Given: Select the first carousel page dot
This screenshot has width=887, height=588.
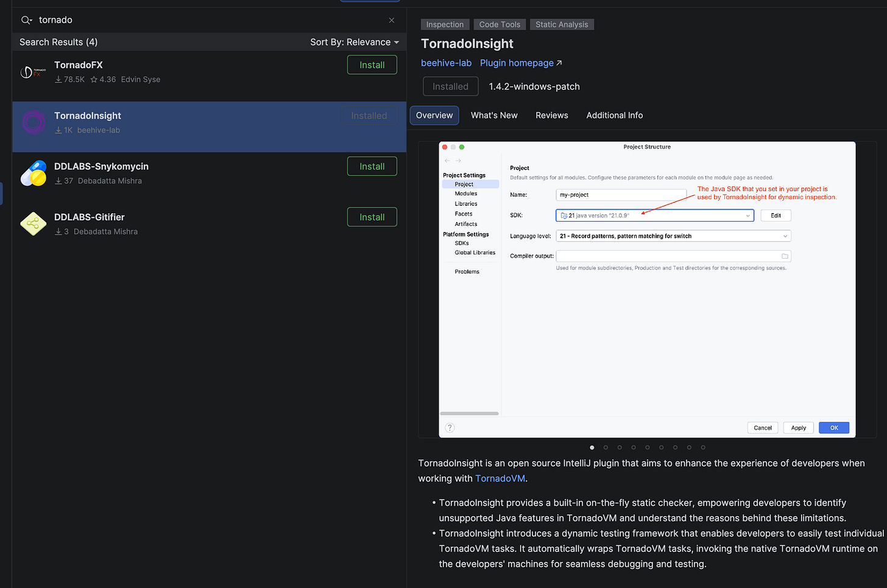Looking at the screenshot, I should (592, 447).
